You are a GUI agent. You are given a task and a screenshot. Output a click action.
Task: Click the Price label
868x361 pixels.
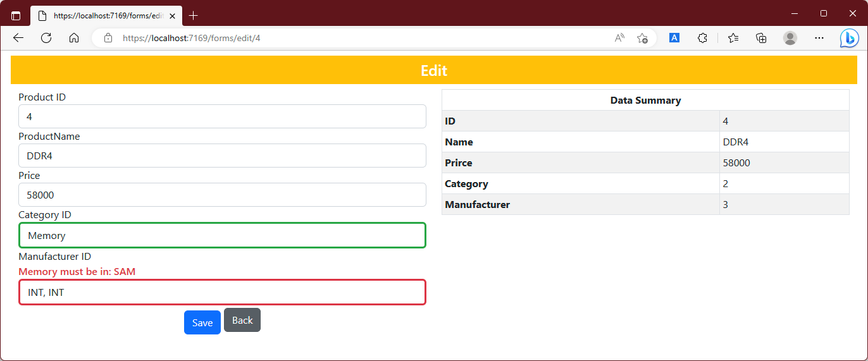click(29, 176)
